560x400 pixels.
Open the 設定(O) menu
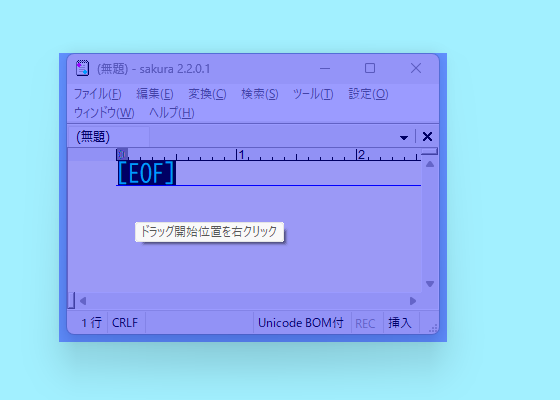tap(368, 94)
